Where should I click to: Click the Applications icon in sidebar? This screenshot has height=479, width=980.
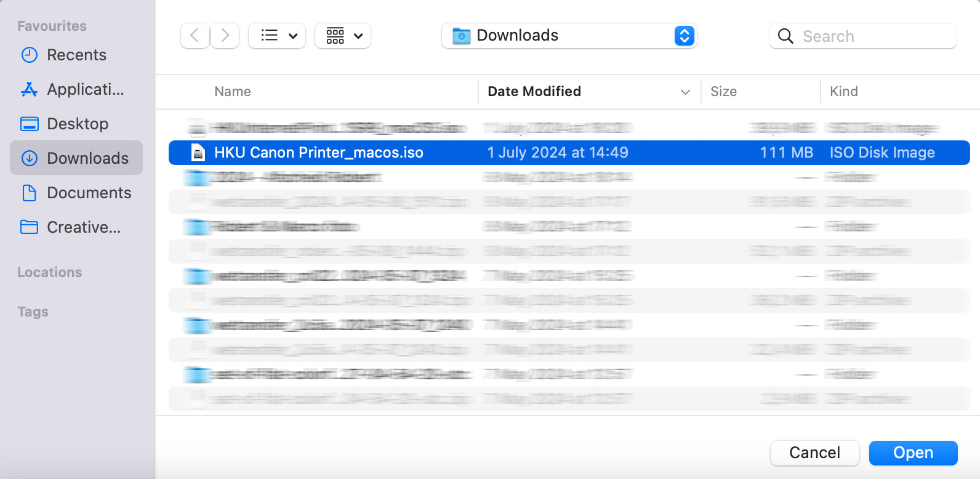coord(30,89)
